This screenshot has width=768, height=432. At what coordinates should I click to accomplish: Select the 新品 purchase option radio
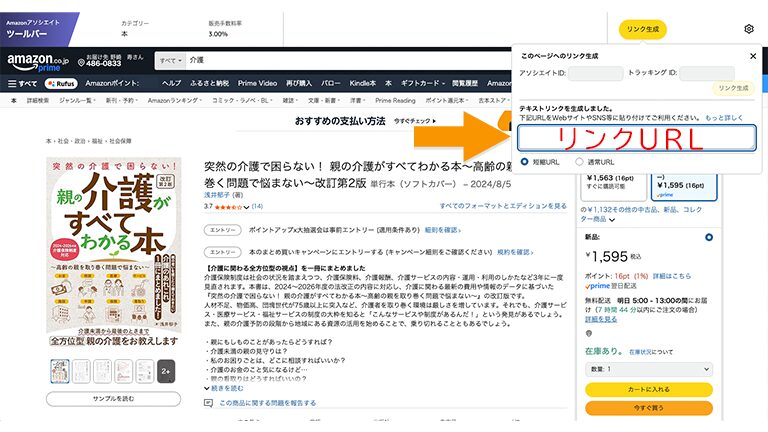coord(709,238)
